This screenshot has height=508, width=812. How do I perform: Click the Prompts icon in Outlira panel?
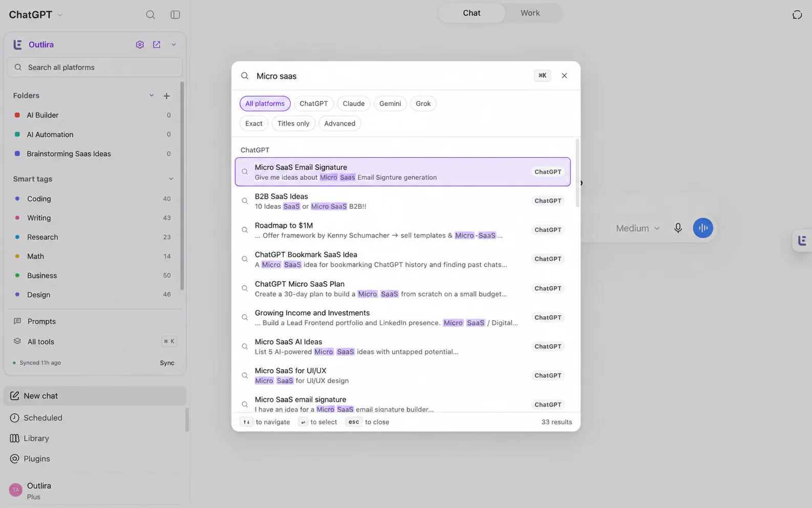[x=17, y=322]
